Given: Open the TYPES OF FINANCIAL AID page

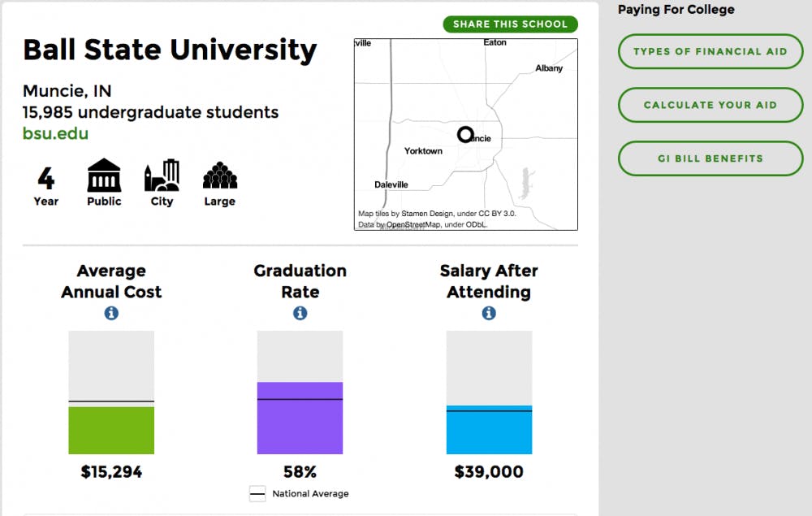Looking at the screenshot, I should pyautogui.click(x=710, y=51).
